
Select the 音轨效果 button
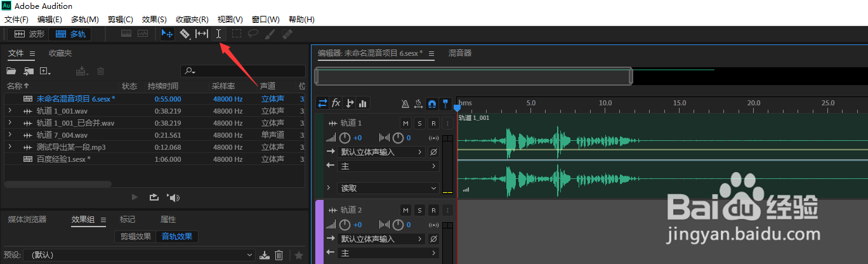pos(178,237)
